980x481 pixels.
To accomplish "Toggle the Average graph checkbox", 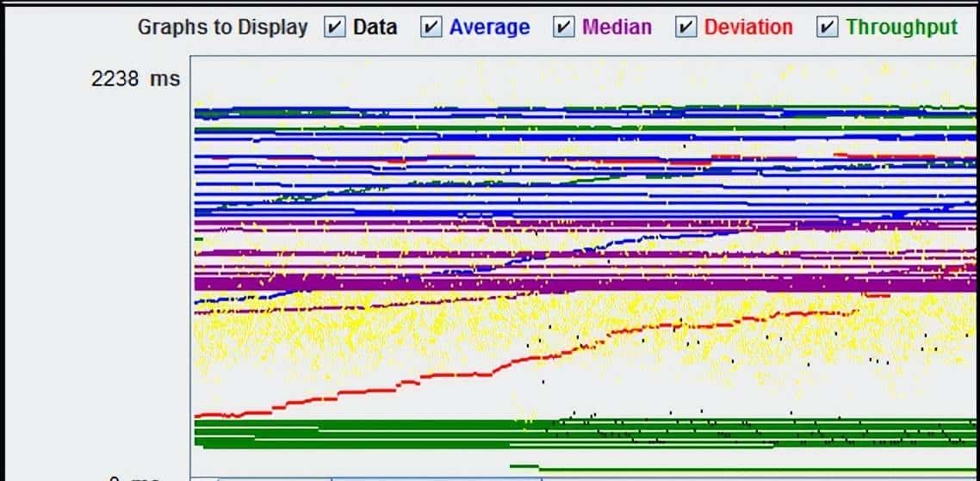I will tap(431, 28).
